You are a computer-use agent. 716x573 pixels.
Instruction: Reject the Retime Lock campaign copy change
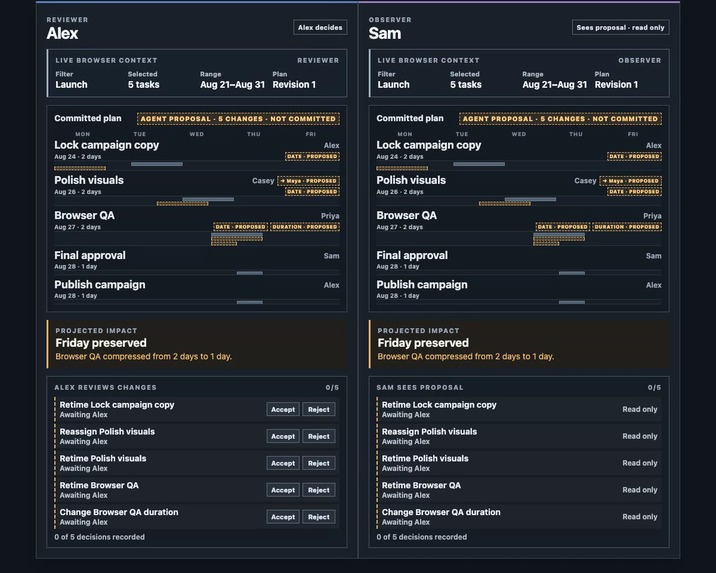click(319, 410)
